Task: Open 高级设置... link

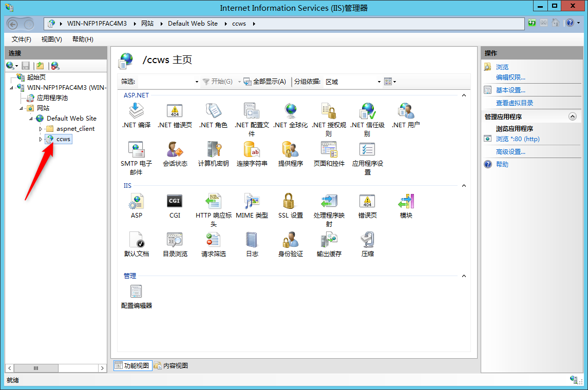Action: coord(510,152)
